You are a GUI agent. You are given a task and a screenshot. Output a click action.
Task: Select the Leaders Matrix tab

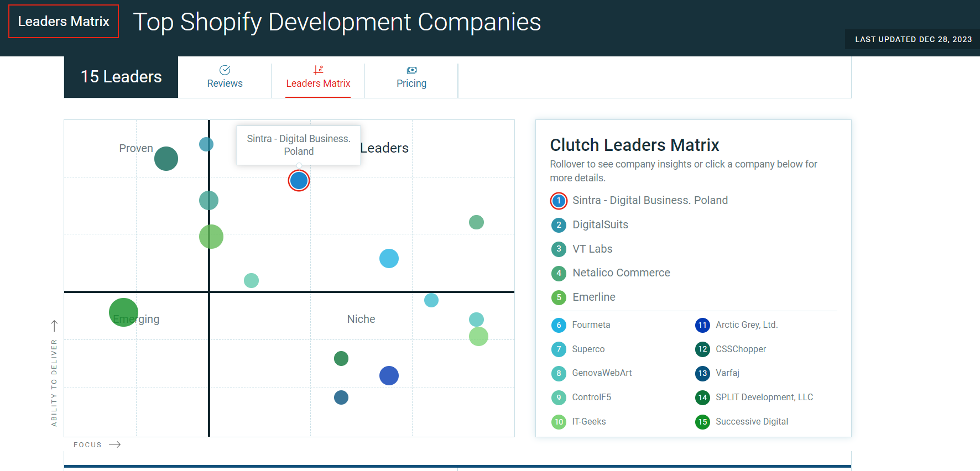[318, 77]
